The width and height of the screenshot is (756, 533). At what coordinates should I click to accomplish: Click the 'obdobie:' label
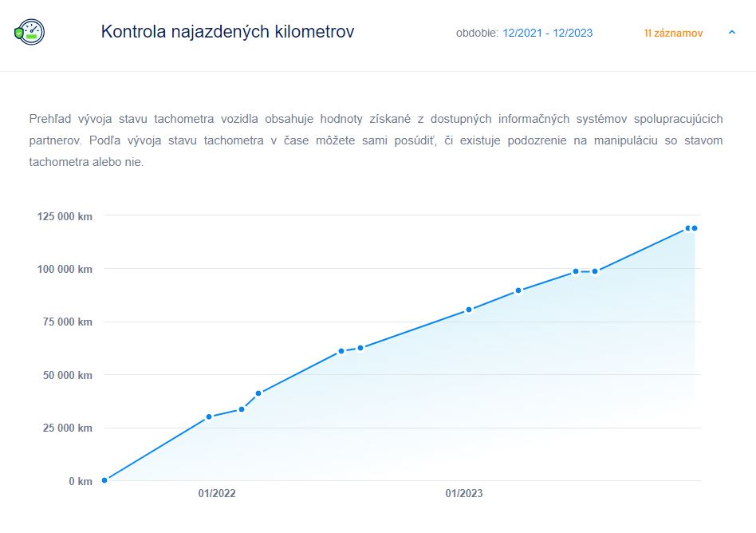click(x=477, y=33)
